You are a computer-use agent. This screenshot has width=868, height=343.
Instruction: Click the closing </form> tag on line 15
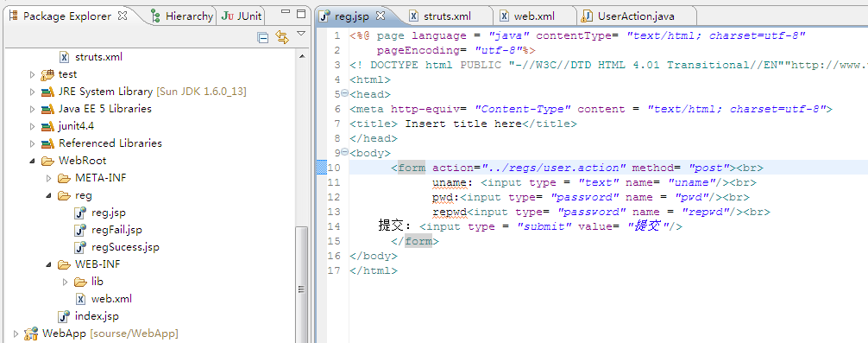[x=415, y=241]
